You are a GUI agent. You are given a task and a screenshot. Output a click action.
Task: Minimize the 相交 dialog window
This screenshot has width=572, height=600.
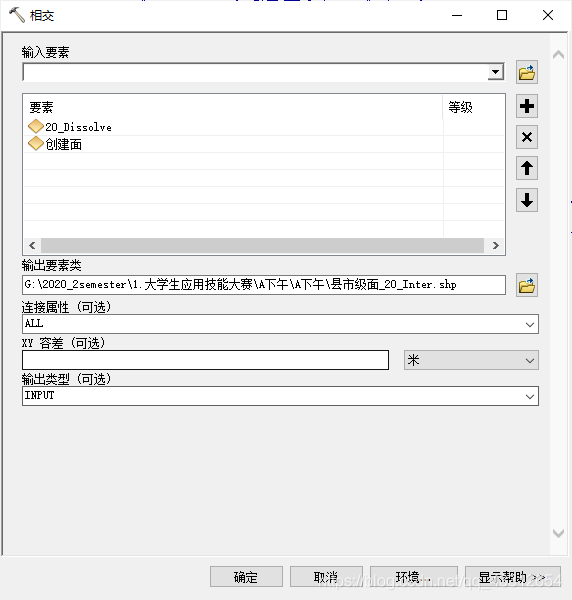[x=457, y=15]
